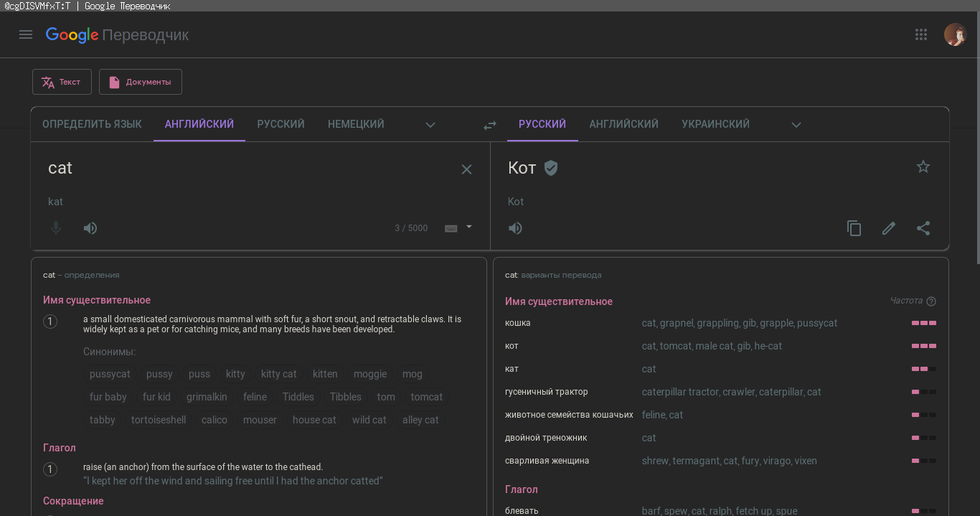980x516 pixels.
Task: Click the Kot transliteration text
Action: click(516, 202)
